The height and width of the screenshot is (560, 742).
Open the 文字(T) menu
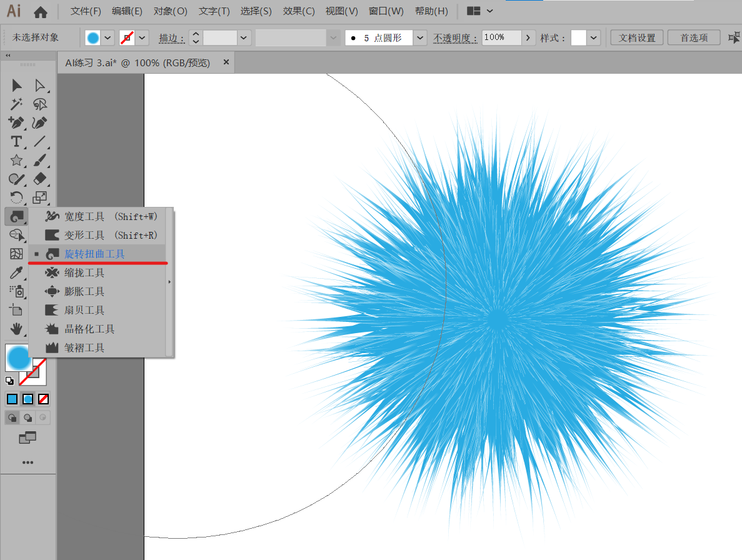pyautogui.click(x=214, y=11)
